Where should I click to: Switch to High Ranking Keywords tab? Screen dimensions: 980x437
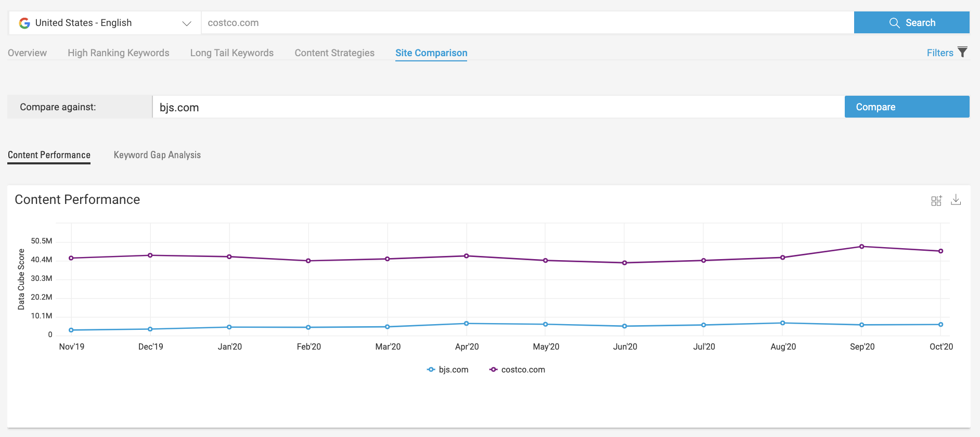(119, 53)
